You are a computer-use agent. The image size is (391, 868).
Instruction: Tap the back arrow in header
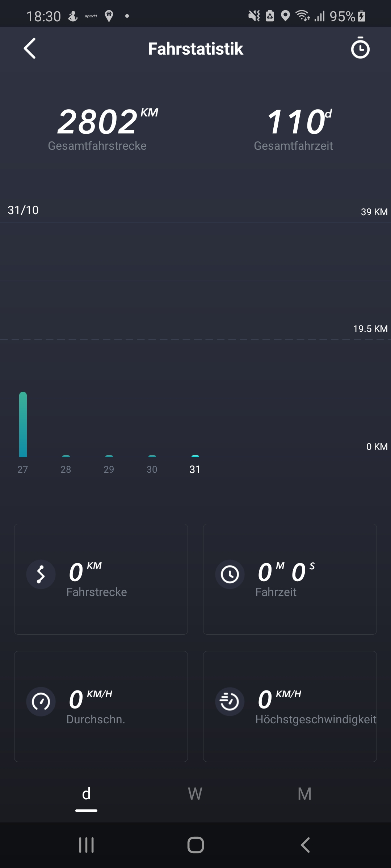click(x=30, y=48)
